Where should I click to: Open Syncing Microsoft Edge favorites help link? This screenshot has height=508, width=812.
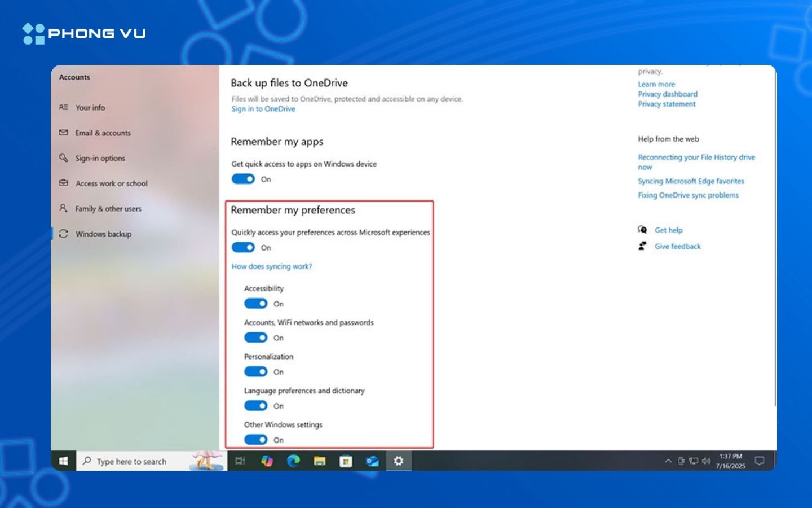pyautogui.click(x=691, y=181)
